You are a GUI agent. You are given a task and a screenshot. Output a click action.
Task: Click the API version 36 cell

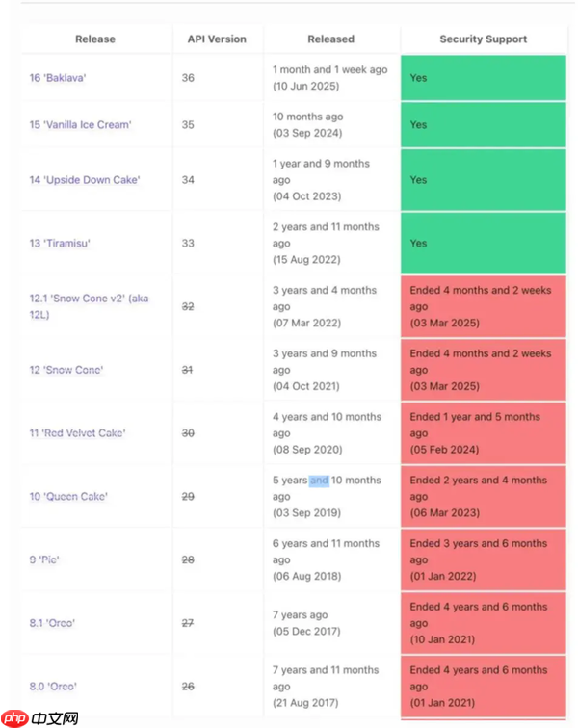(x=188, y=78)
